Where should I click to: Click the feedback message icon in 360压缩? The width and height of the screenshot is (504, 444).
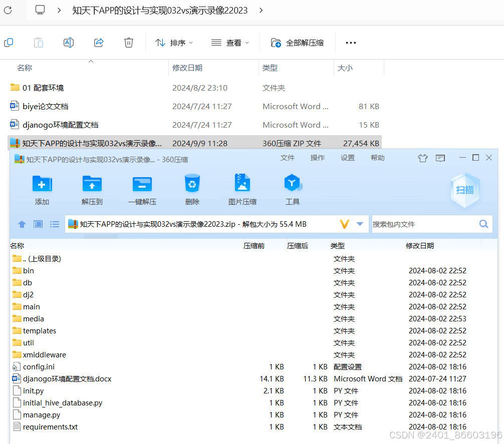pos(440,158)
